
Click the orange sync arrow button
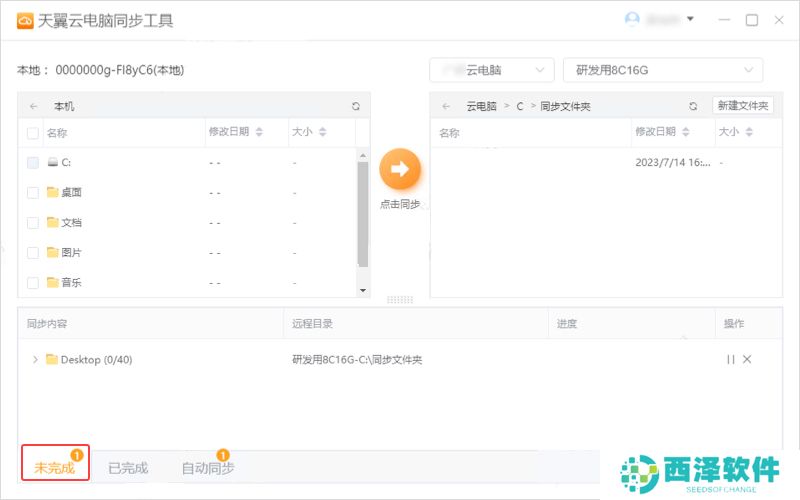[400, 169]
